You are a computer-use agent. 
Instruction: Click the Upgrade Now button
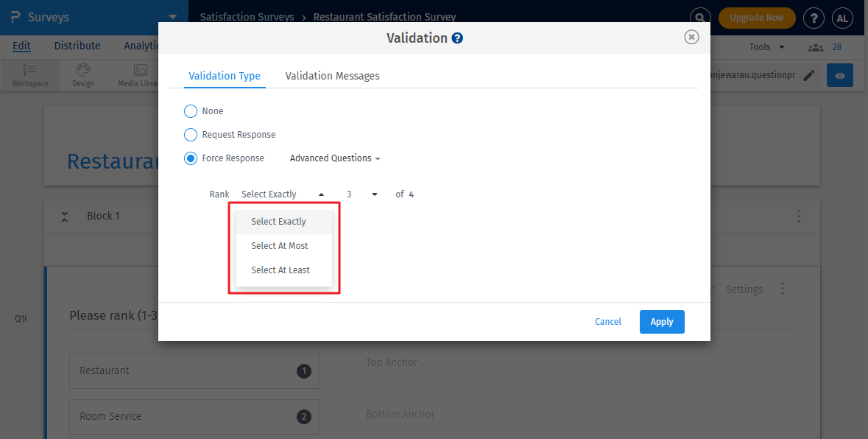pyautogui.click(x=757, y=16)
